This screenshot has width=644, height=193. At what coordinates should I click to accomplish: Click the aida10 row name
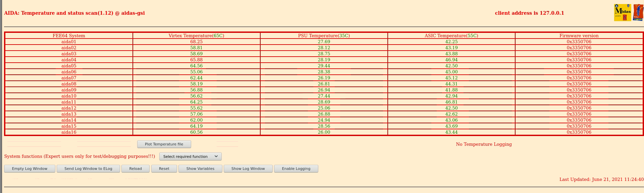(x=69, y=96)
